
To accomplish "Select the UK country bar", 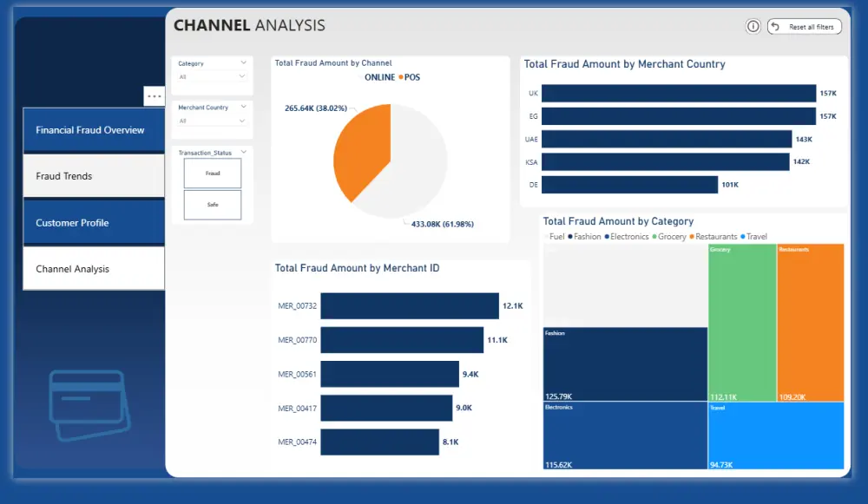I will coord(679,94).
